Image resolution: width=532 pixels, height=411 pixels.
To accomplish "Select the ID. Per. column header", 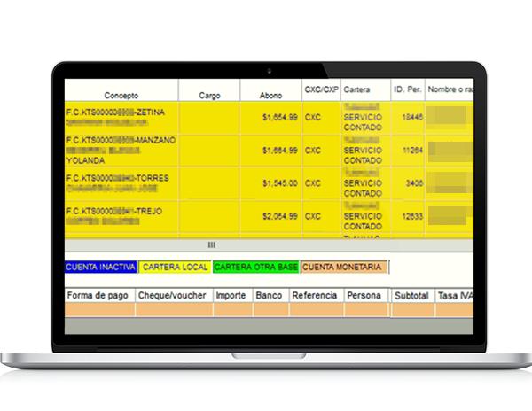I will [x=408, y=89].
